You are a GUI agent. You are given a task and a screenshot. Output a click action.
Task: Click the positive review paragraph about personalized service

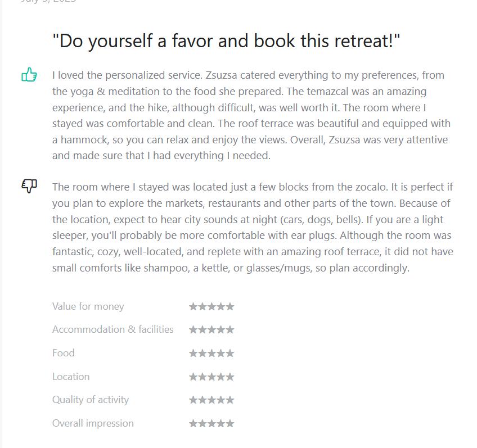tap(251, 115)
